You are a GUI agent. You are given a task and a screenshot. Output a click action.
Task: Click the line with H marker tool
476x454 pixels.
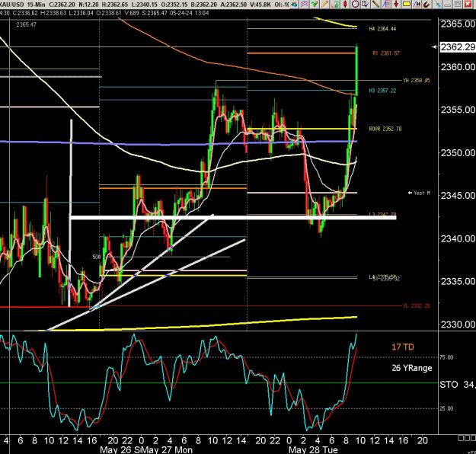click(417, 5)
